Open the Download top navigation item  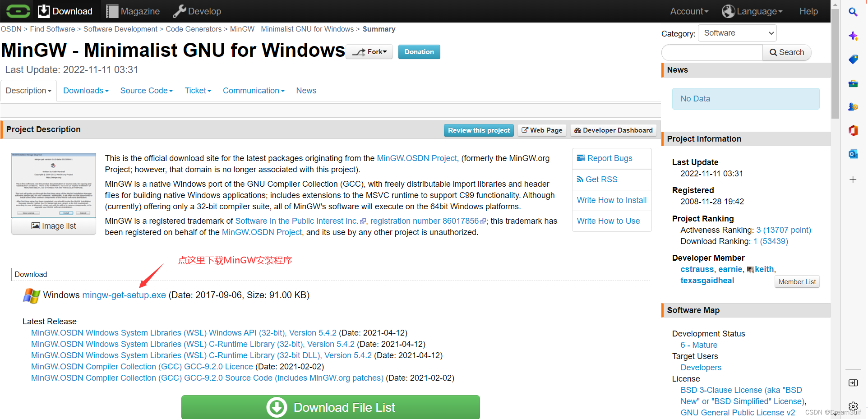[65, 11]
